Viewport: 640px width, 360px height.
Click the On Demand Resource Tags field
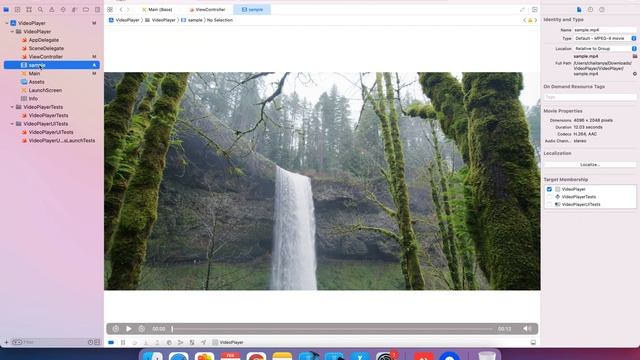590,97
